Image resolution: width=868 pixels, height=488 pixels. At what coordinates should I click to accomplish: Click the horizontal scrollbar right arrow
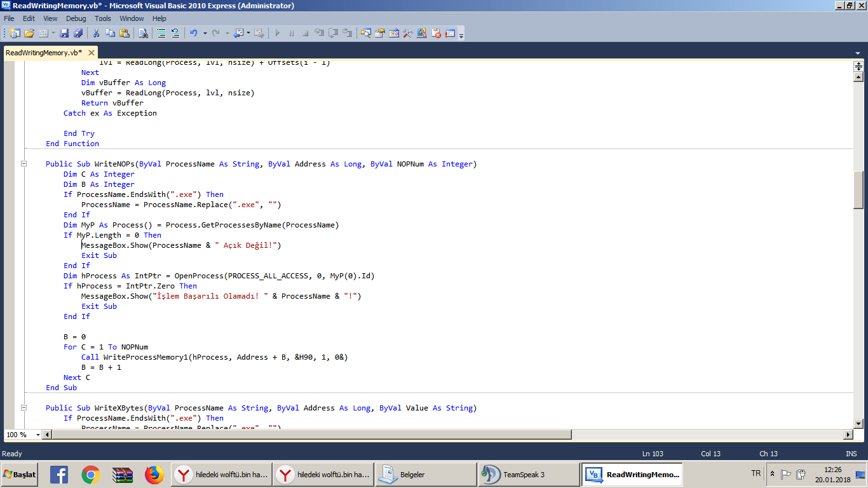[848, 435]
